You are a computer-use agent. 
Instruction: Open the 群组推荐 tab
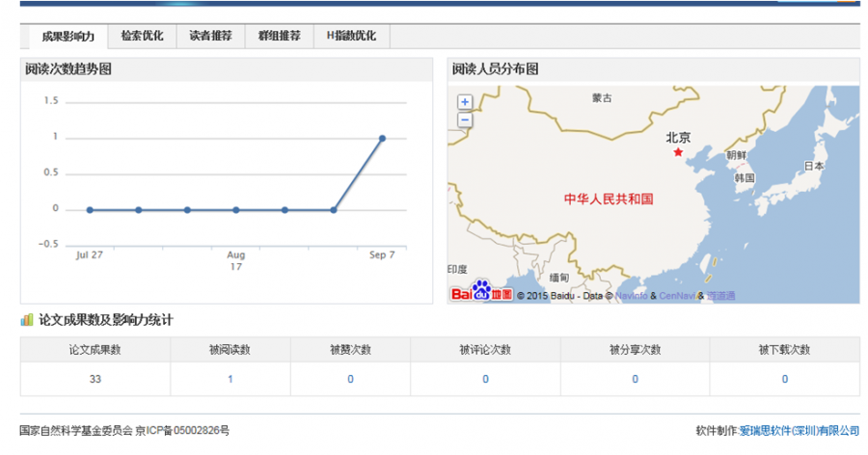[x=279, y=36]
